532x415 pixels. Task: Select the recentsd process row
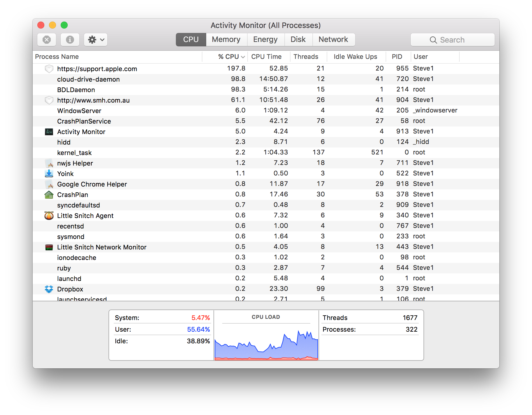coord(266,226)
